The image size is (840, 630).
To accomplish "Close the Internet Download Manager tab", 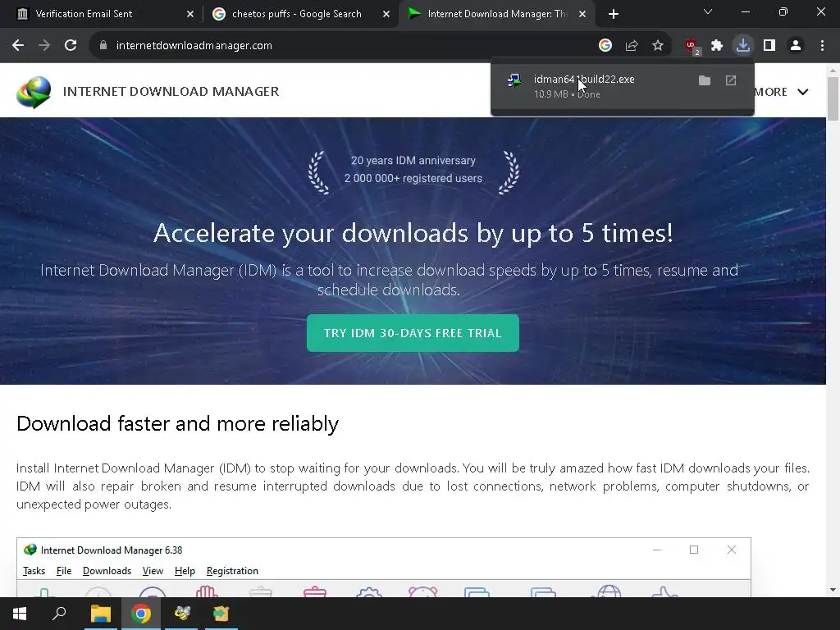I will click(x=582, y=14).
